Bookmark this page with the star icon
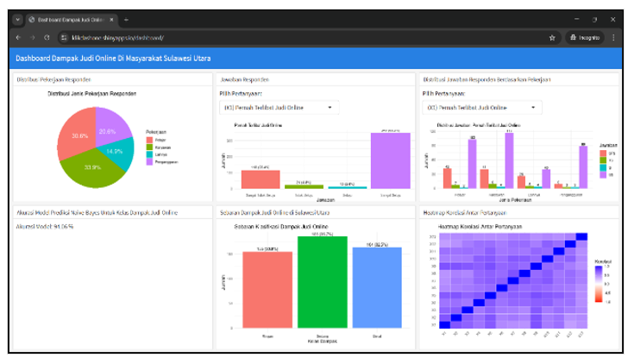Screen dimensions: 634x364 [552, 38]
